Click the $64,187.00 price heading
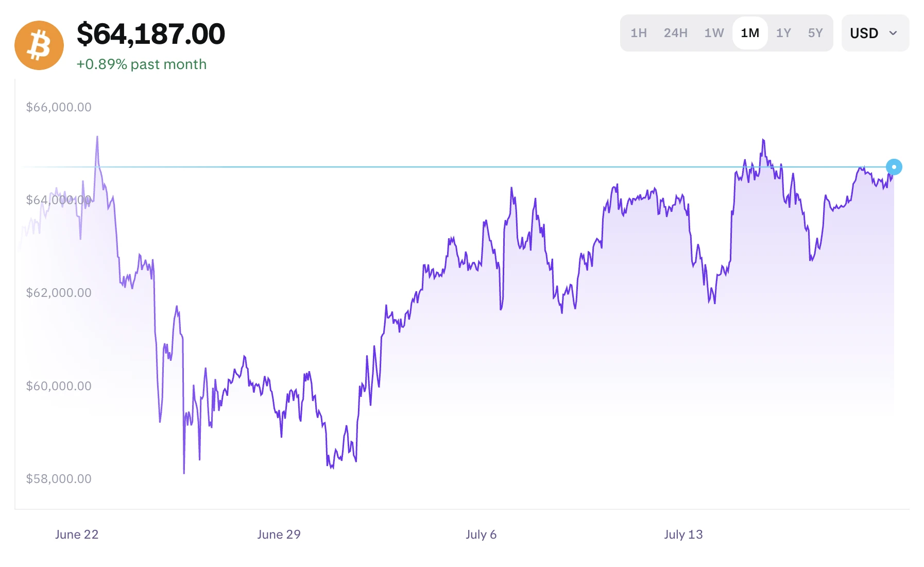 coord(151,34)
